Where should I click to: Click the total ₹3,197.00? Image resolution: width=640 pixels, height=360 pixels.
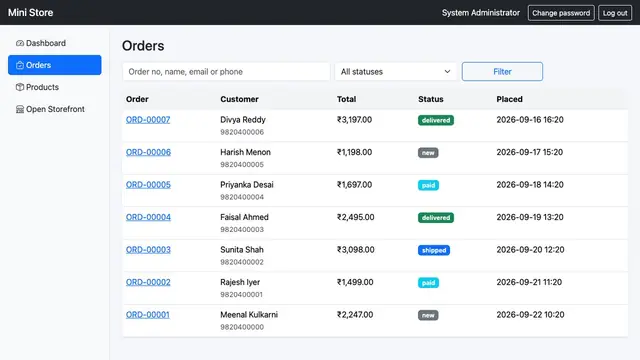354,120
